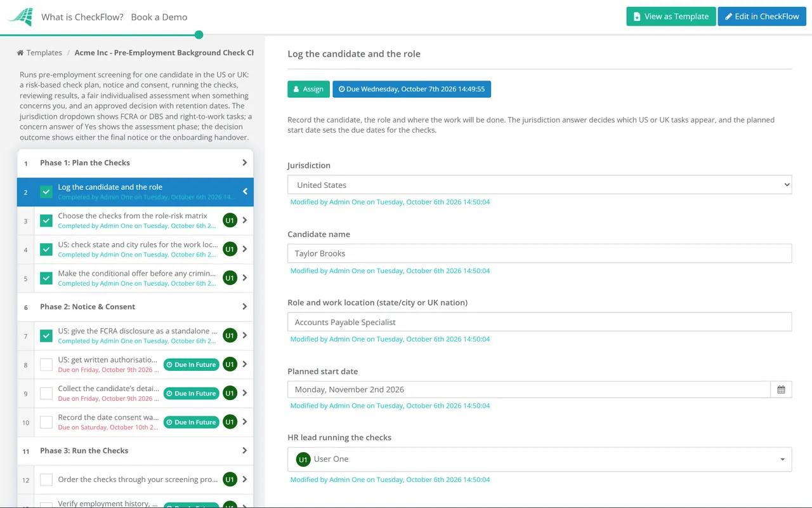Click Due In Future badge on row 8
The width and height of the screenshot is (812, 508).
pyautogui.click(x=191, y=364)
